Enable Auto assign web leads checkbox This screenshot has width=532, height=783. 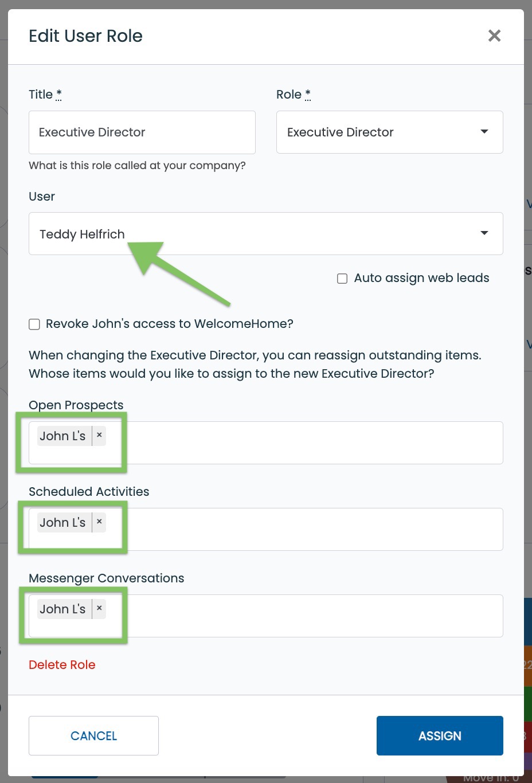pyautogui.click(x=342, y=279)
